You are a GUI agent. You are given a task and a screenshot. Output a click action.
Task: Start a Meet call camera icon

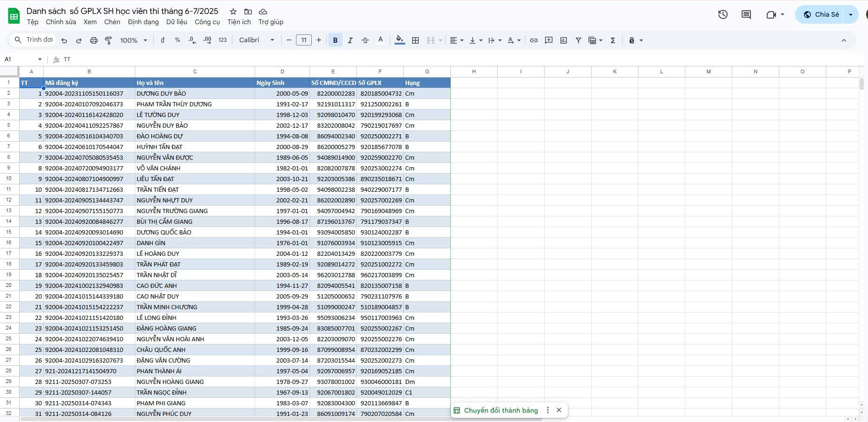[x=771, y=14]
